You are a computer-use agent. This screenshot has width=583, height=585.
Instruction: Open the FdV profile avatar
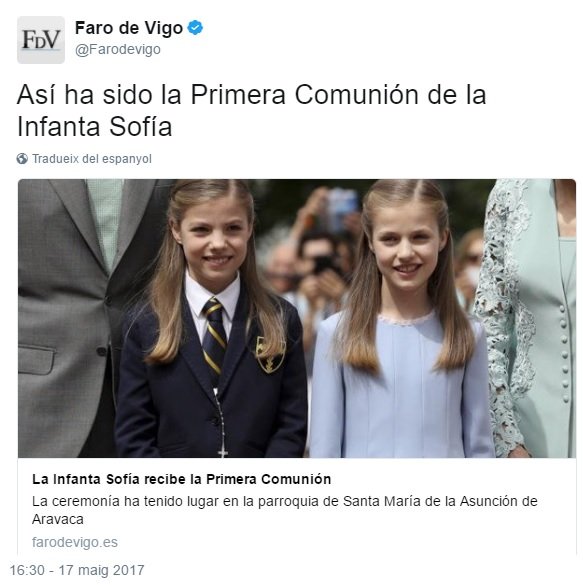(x=41, y=40)
